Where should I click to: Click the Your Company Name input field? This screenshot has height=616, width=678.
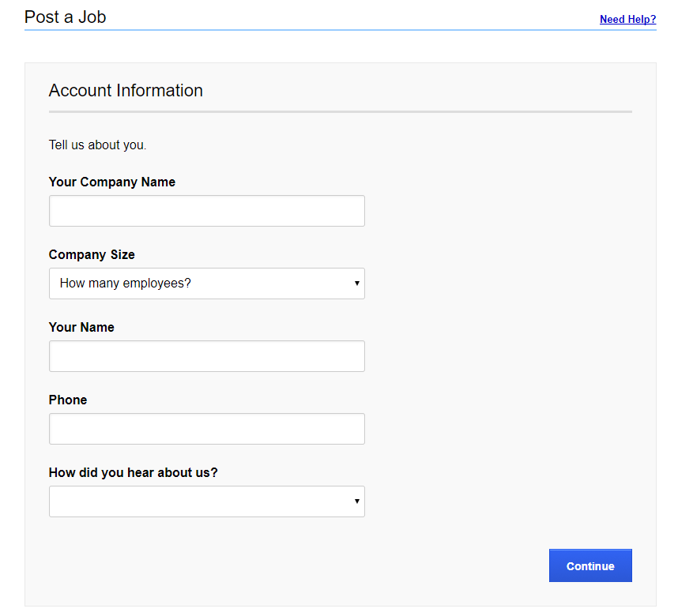206,211
